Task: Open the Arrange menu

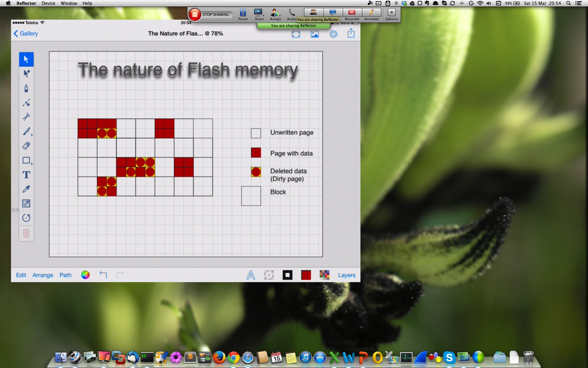Action: [43, 275]
